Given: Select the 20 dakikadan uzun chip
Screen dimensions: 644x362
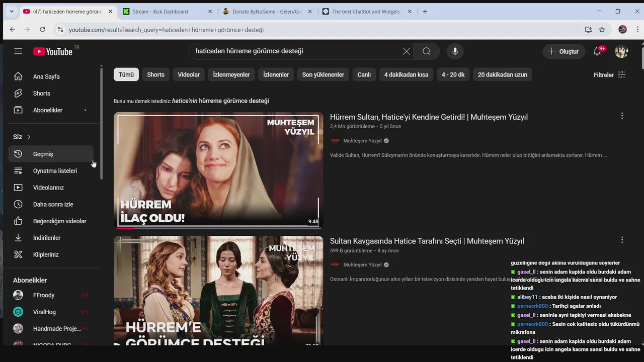Looking at the screenshot, I should (x=503, y=74).
